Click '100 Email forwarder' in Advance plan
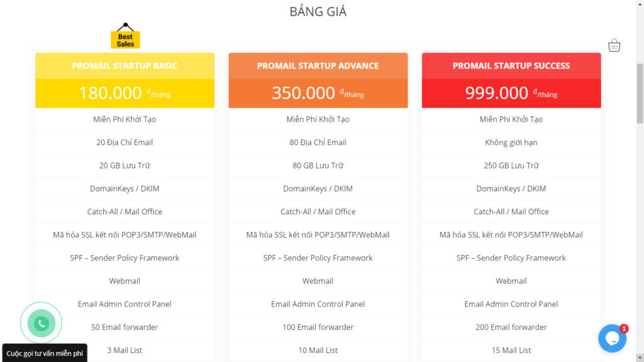 [318, 327]
